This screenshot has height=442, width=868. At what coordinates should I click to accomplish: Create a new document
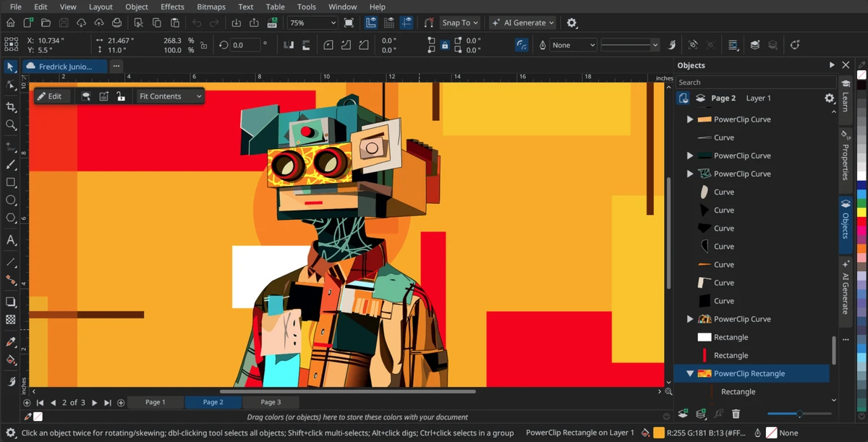coord(28,22)
